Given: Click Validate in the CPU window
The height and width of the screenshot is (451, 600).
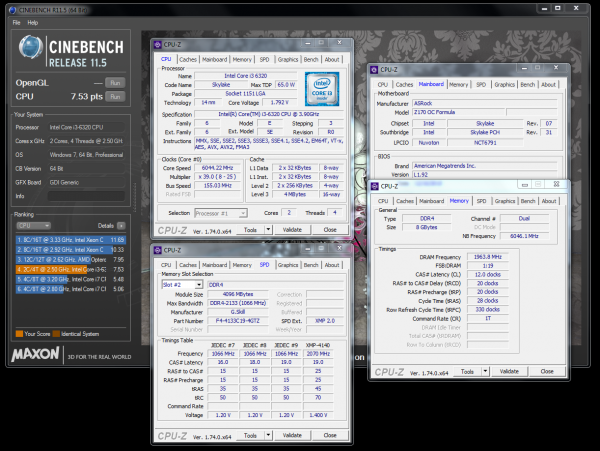Looking at the screenshot, I should pyautogui.click(x=292, y=230).
